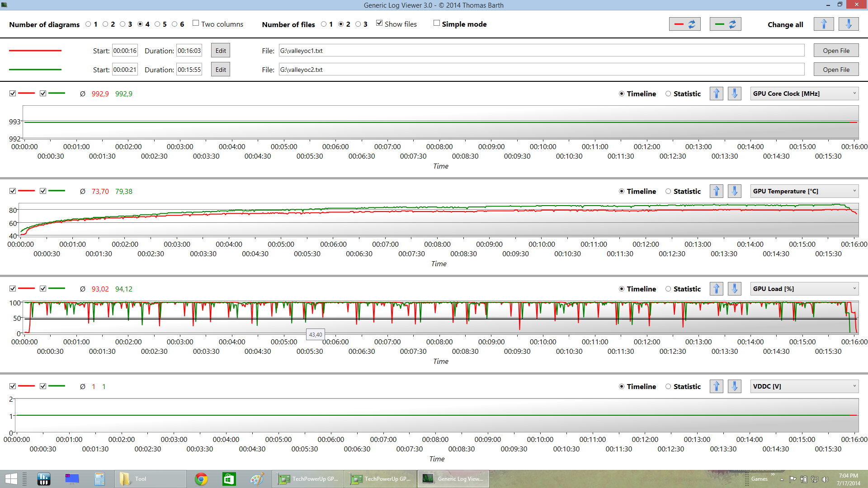The image size is (868, 488).
Task: Select Statistic view for VDDC
Action: pos(668,386)
